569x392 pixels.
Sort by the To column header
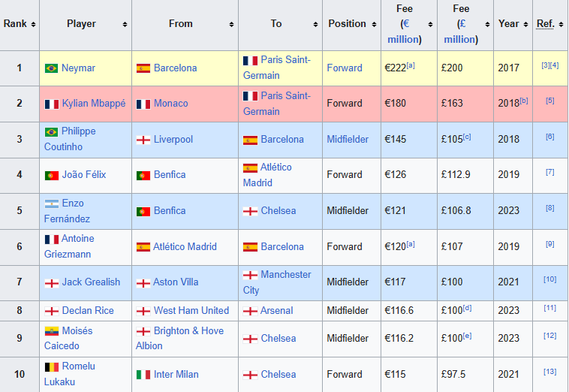point(276,24)
